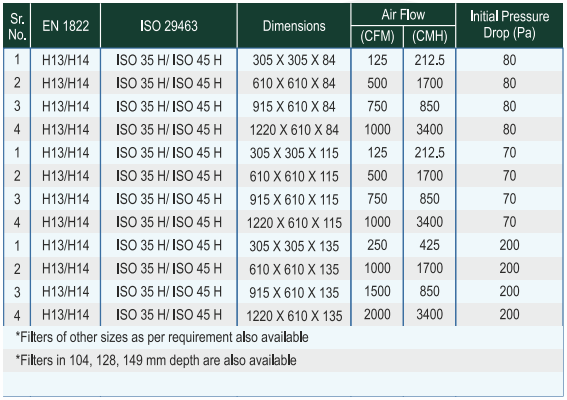Click the (CFM) sub-header

[377, 37]
